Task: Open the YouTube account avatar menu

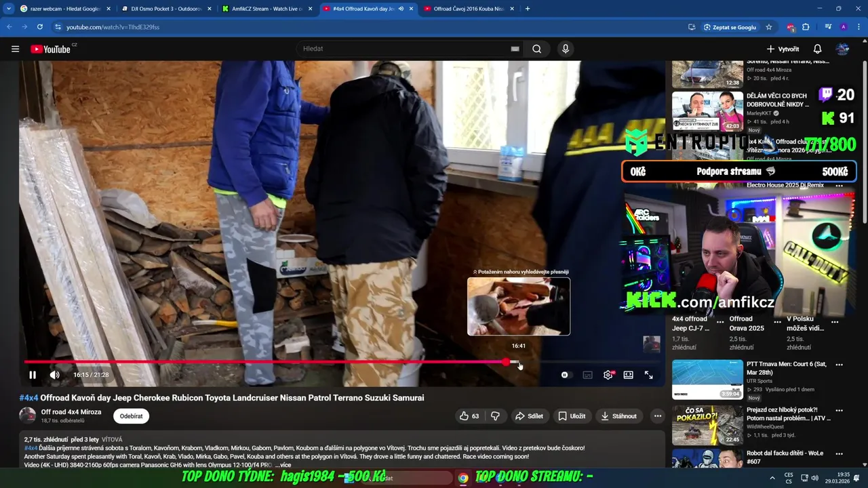Action: click(842, 49)
